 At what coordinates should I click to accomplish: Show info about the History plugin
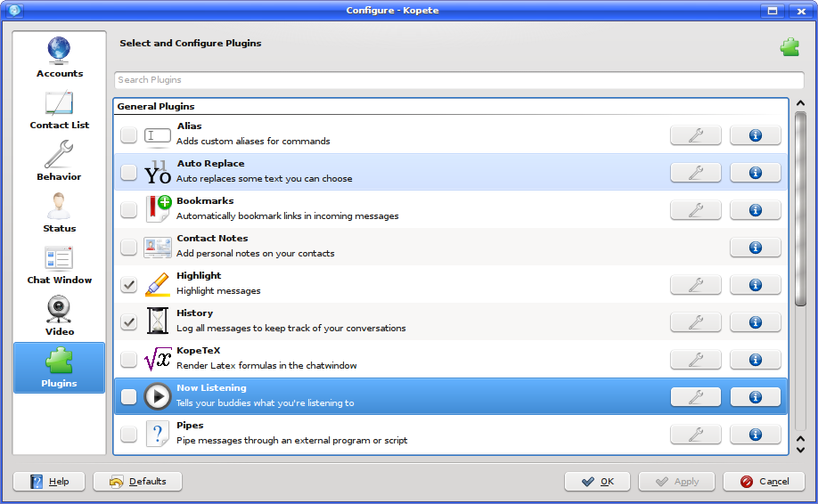tap(756, 322)
